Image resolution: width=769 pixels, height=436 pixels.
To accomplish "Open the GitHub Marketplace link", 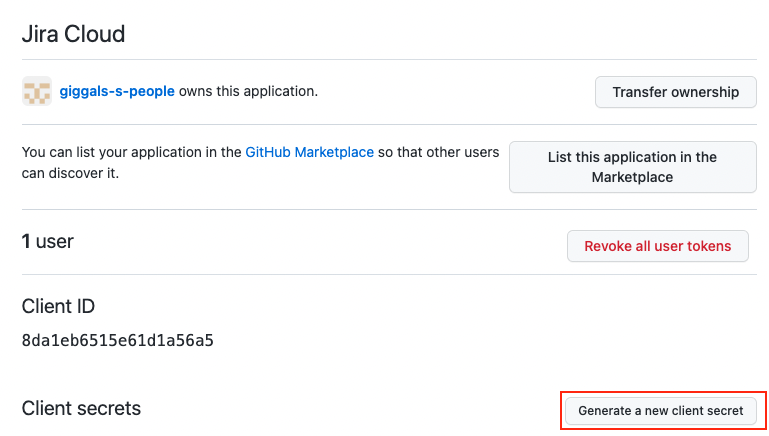I will tap(309, 152).
